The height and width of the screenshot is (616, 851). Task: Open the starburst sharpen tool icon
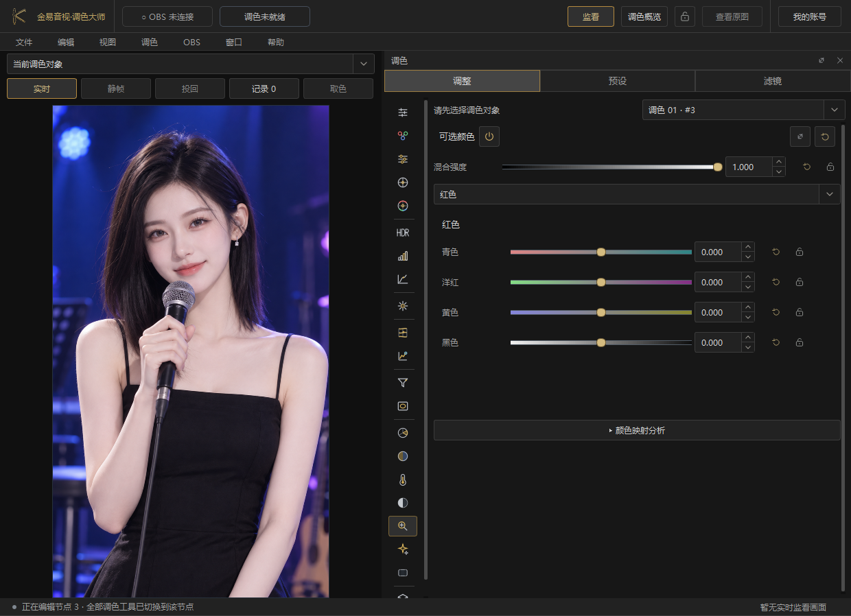403,306
